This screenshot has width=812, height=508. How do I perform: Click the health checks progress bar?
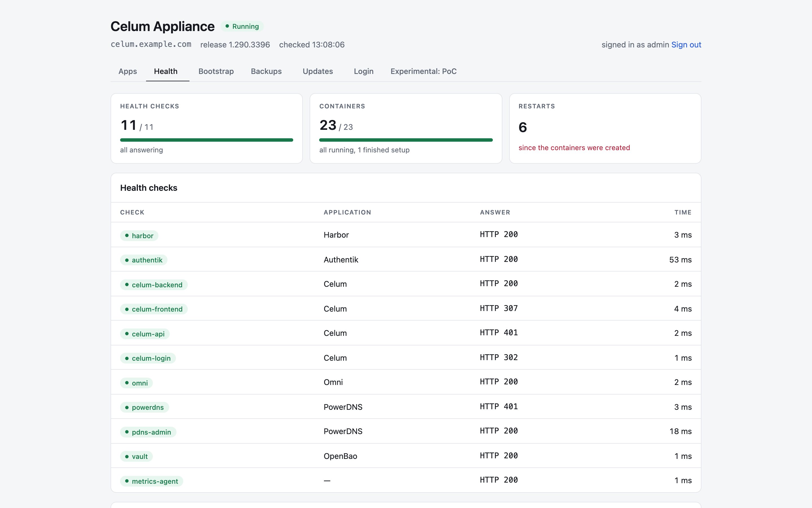click(x=206, y=140)
